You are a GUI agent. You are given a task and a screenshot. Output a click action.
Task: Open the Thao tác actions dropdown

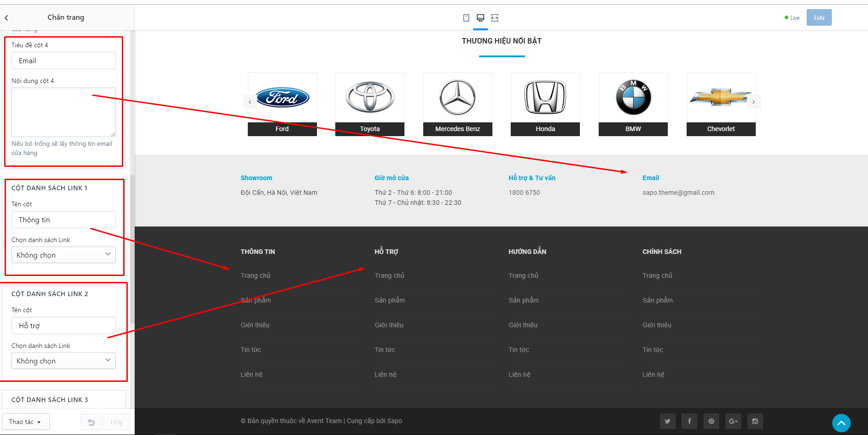point(26,422)
